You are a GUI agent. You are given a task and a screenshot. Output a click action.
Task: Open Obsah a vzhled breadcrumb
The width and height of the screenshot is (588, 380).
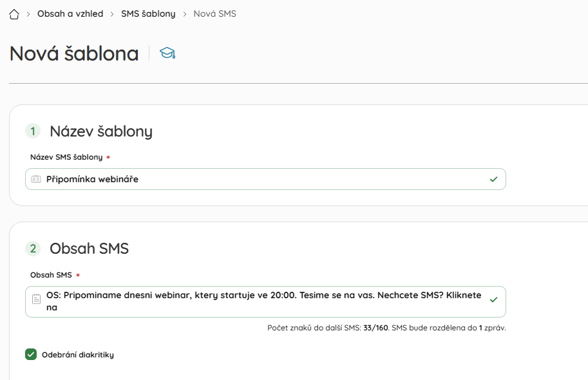pos(70,14)
